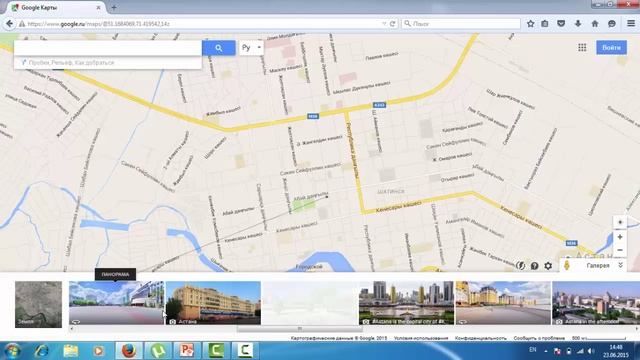Open Firefox Hello chat smiley icon
This screenshot has width=640, height=360.
[x=611, y=24]
